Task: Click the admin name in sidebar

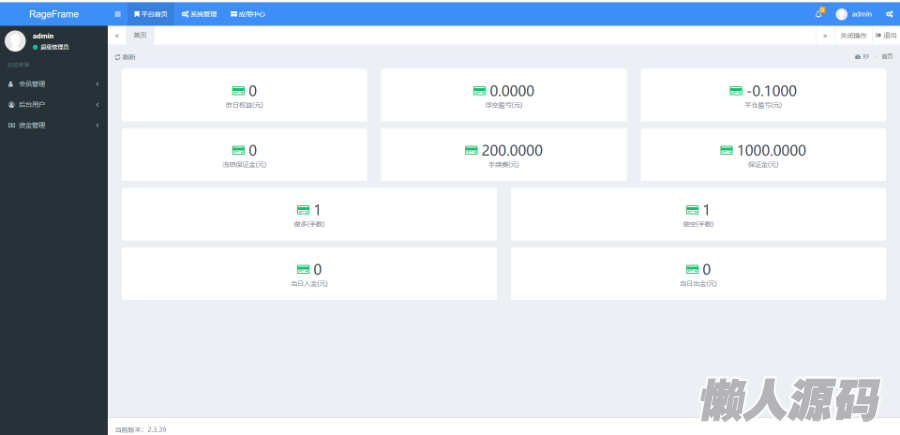Action: (x=43, y=36)
